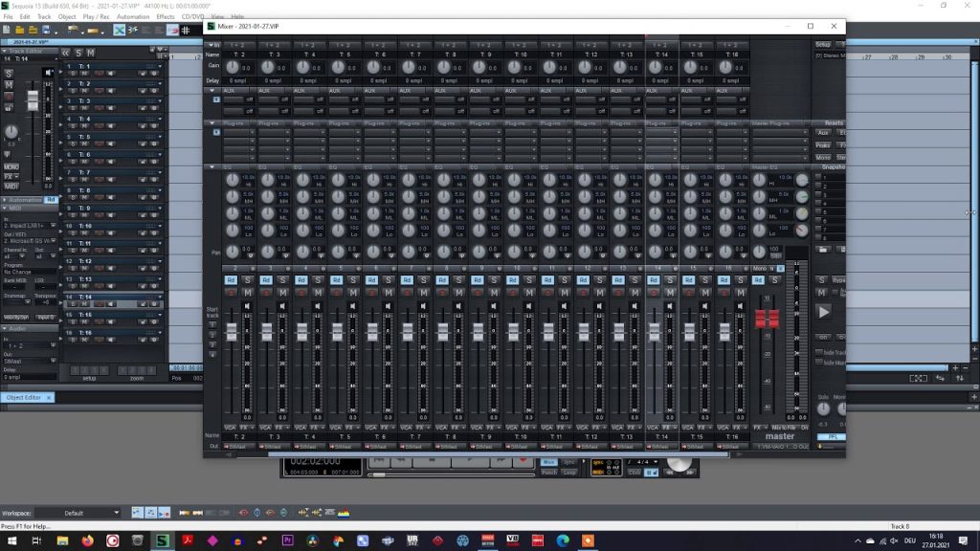Click the speaker icon above T: 8 mixer fader

458,306
